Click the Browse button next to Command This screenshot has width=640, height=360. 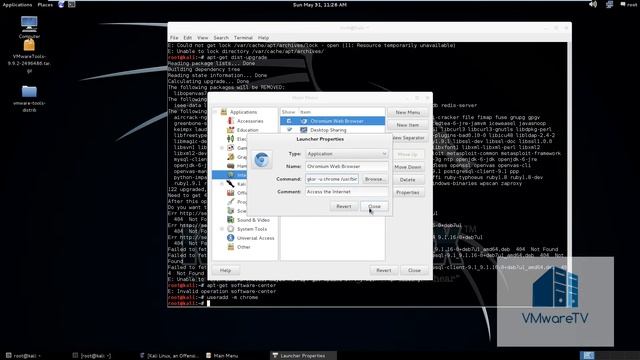pyautogui.click(x=374, y=179)
